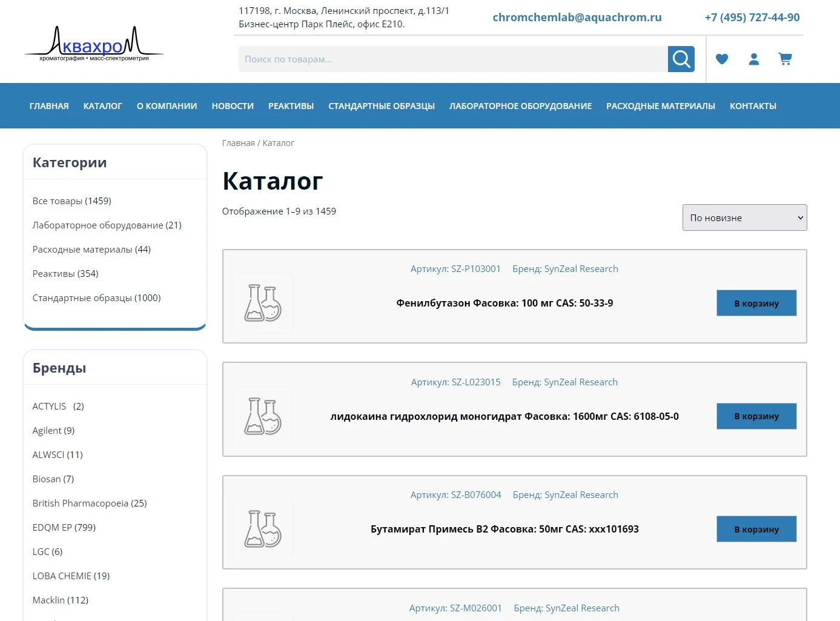Screen dimensions: 840x621
Task: Filter by Стандартные образцы category
Action: click(x=96, y=298)
